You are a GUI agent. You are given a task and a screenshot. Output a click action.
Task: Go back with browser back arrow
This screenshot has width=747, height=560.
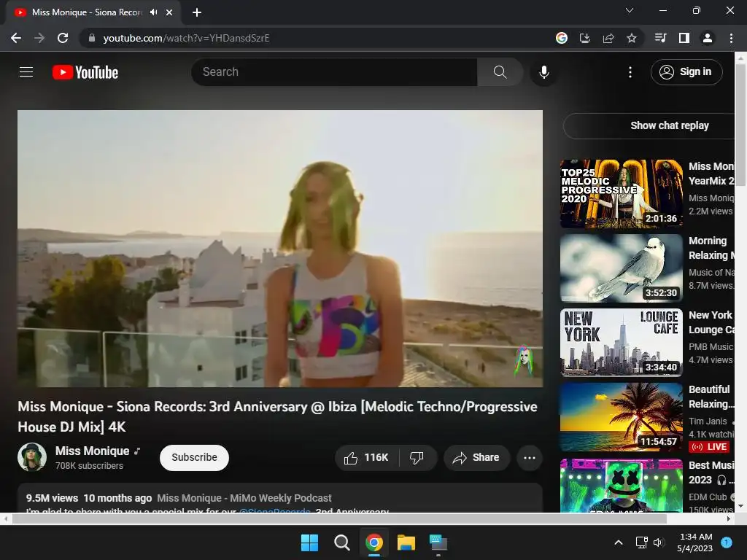click(16, 38)
